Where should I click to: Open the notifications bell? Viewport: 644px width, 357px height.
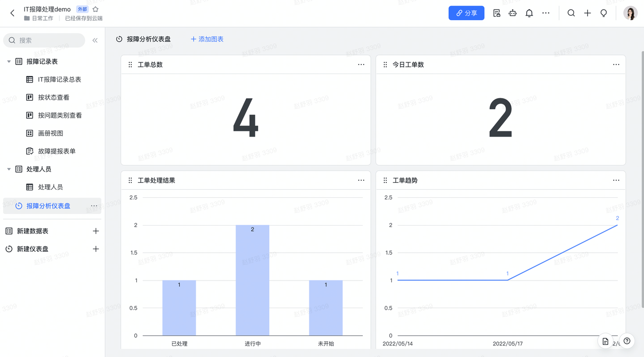(529, 14)
